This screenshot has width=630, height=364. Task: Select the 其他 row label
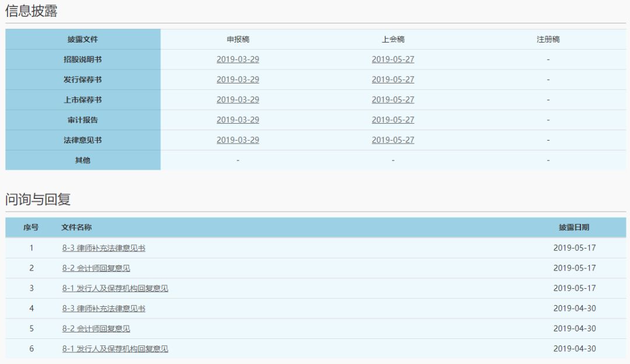(x=83, y=160)
